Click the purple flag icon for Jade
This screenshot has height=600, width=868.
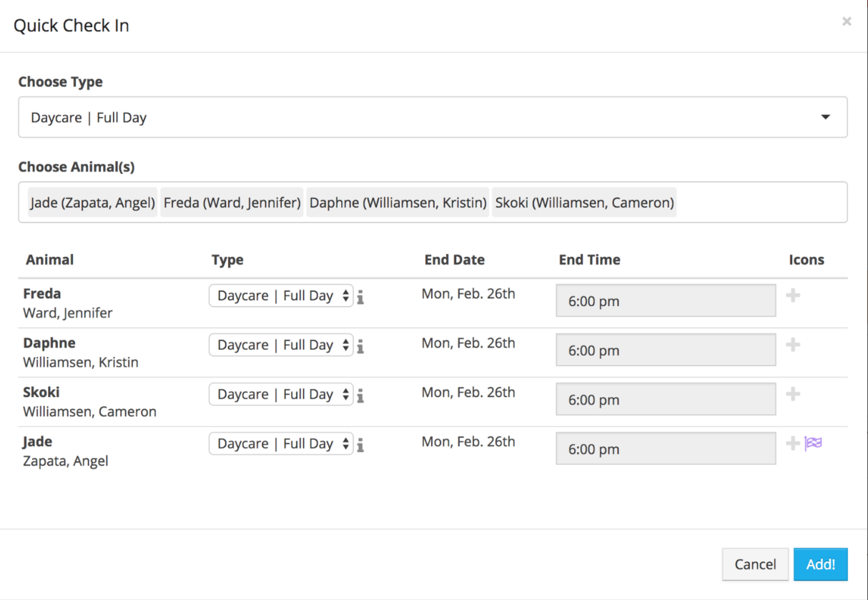coord(814,443)
